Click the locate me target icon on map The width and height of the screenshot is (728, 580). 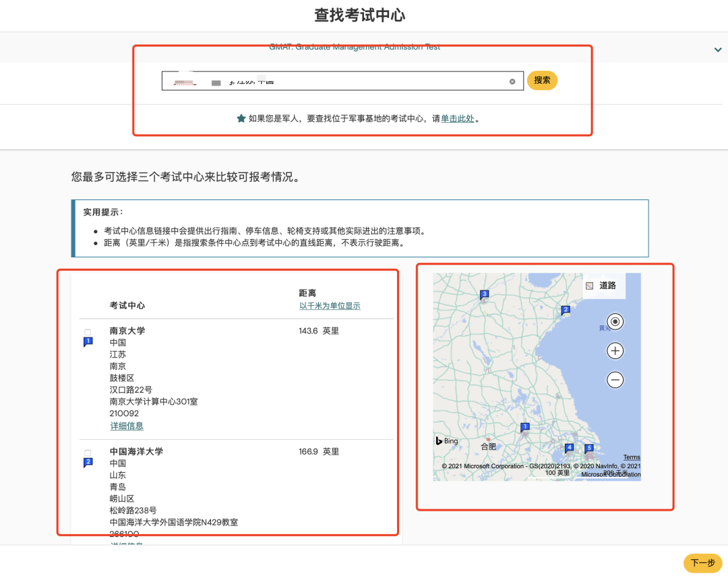(615, 322)
